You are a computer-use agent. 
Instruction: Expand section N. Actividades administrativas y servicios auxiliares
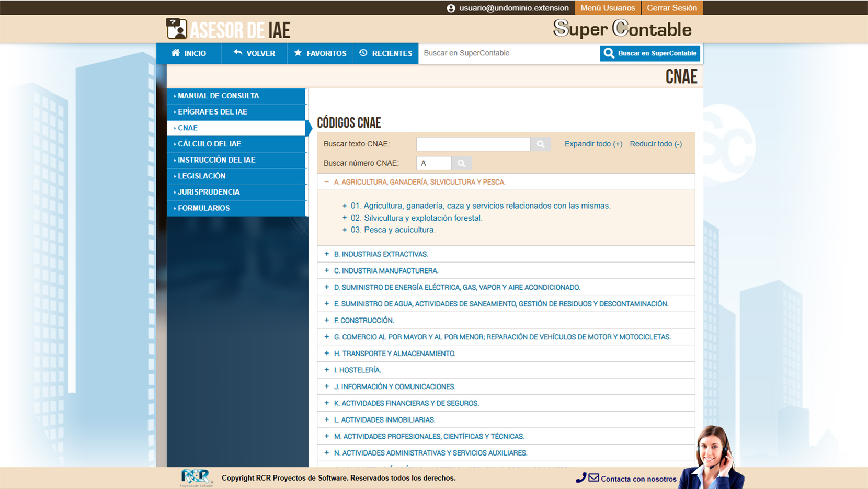click(x=327, y=453)
